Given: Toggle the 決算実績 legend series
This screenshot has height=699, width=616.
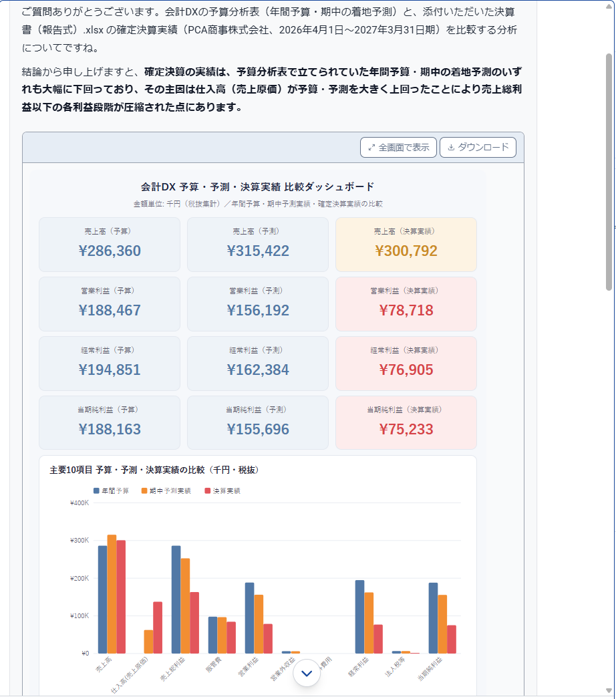Looking at the screenshot, I should click(222, 491).
